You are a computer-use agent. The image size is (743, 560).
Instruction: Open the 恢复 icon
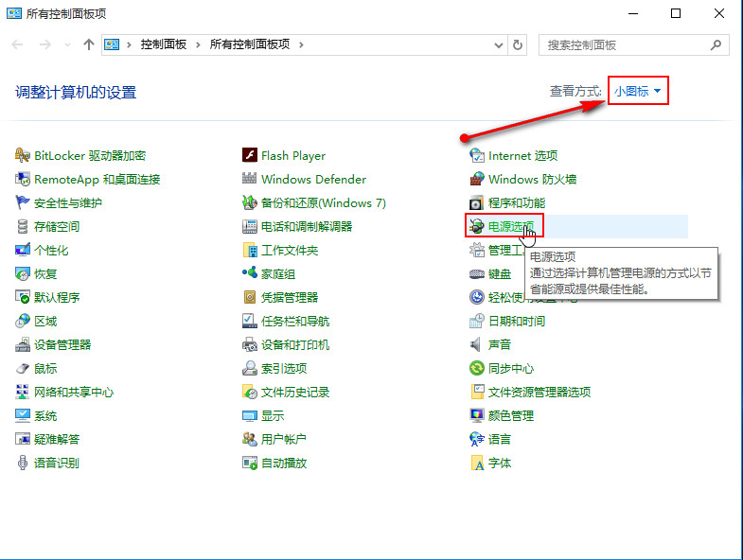pos(23,273)
